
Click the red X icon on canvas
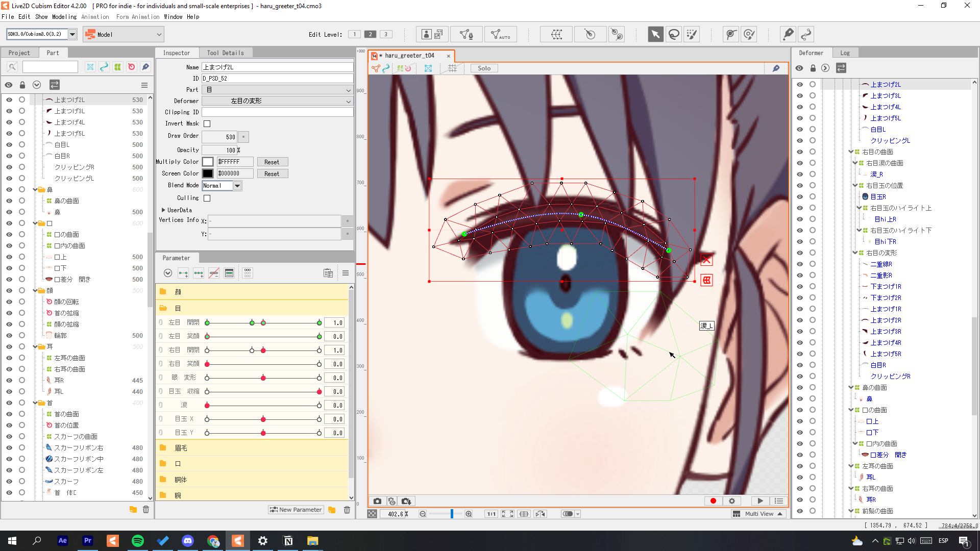[x=706, y=260]
